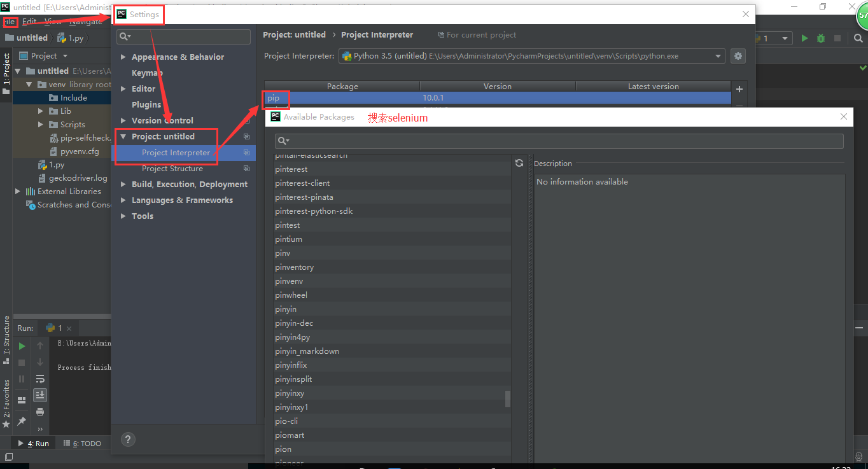This screenshot has width=868, height=469.
Task: Close the Run tab named 1
Action: coord(69,328)
